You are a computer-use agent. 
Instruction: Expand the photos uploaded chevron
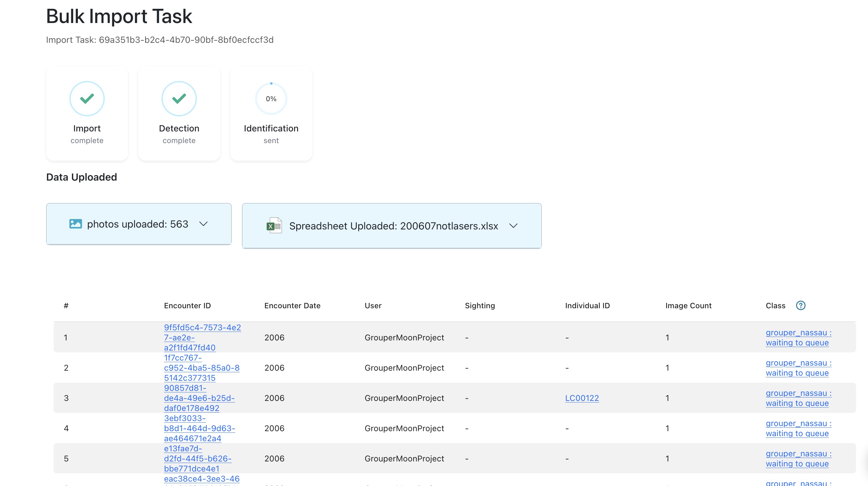tap(203, 224)
